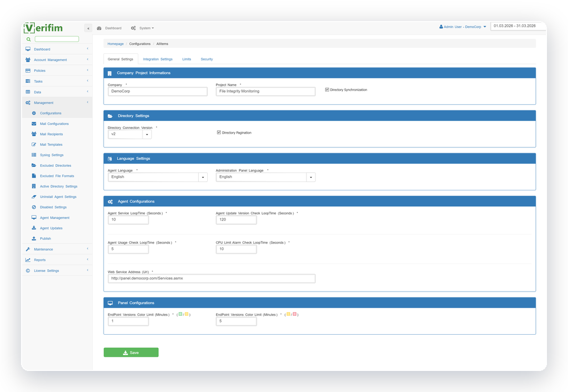The image size is (568, 392).
Task: Collapse sidebar with the double-arrow button
Action: (x=88, y=28)
